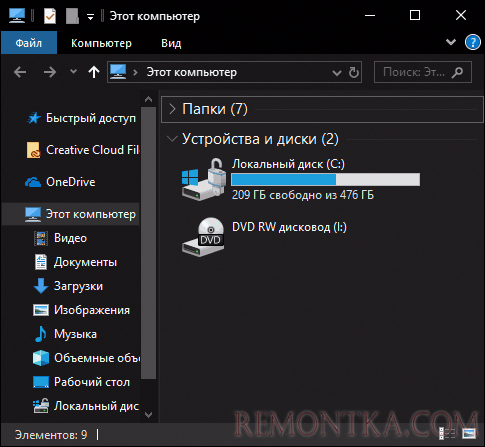This screenshot has height=447, width=485.
Task: Refresh the current location
Action: [x=354, y=72]
